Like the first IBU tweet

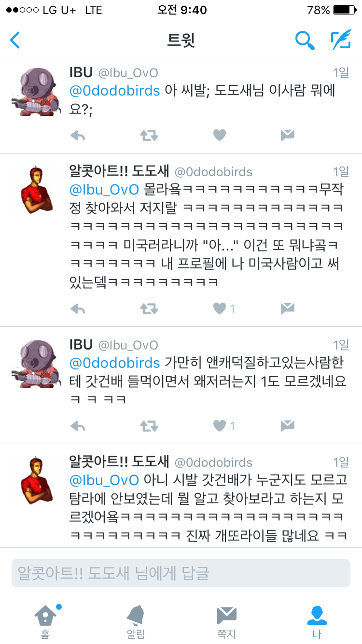coord(220,135)
